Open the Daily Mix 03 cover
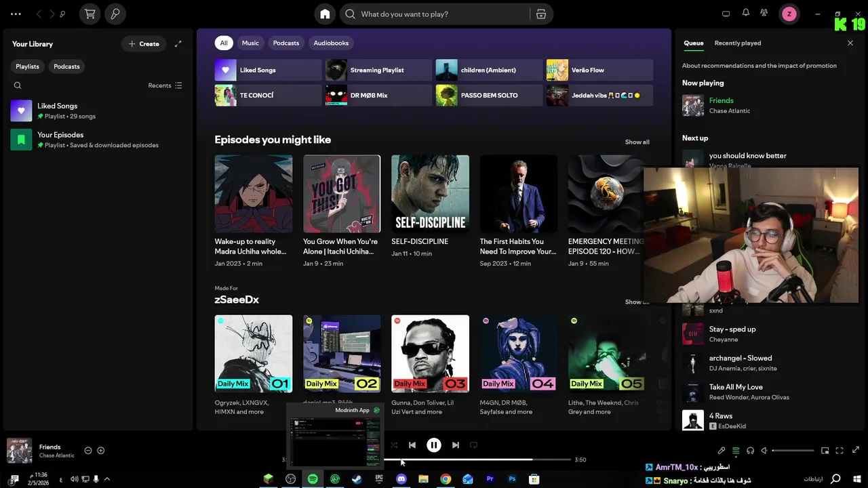Viewport: 868px width, 488px height. pos(430,354)
